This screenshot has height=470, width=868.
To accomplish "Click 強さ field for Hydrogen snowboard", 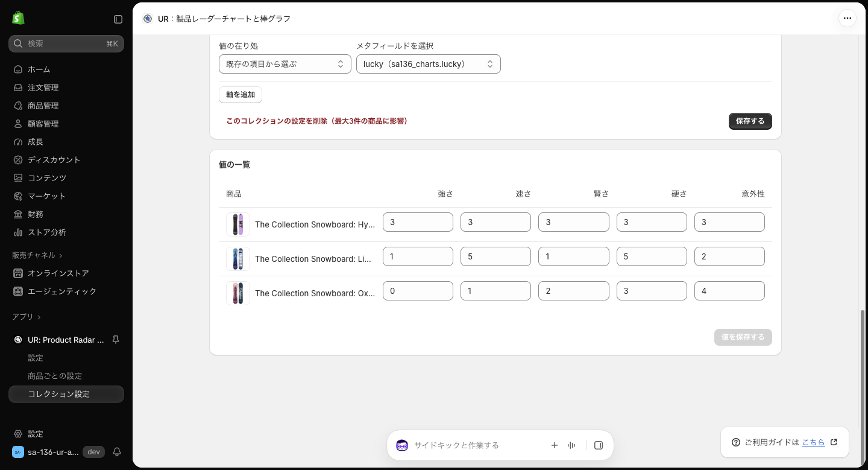I will click(418, 222).
